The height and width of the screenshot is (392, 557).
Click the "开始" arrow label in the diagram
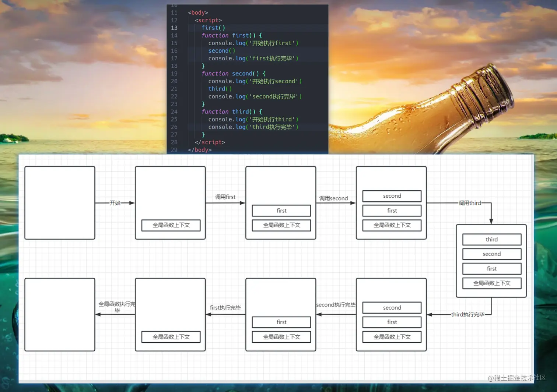click(115, 203)
